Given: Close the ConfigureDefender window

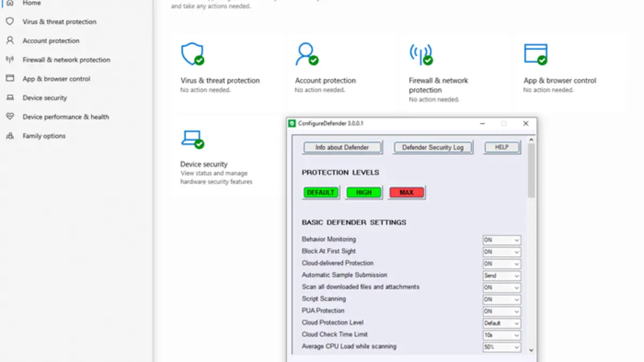Looking at the screenshot, I should click(526, 123).
